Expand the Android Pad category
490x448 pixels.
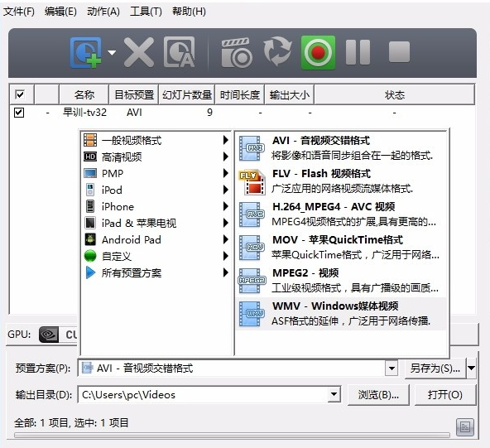[x=156, y=239]
